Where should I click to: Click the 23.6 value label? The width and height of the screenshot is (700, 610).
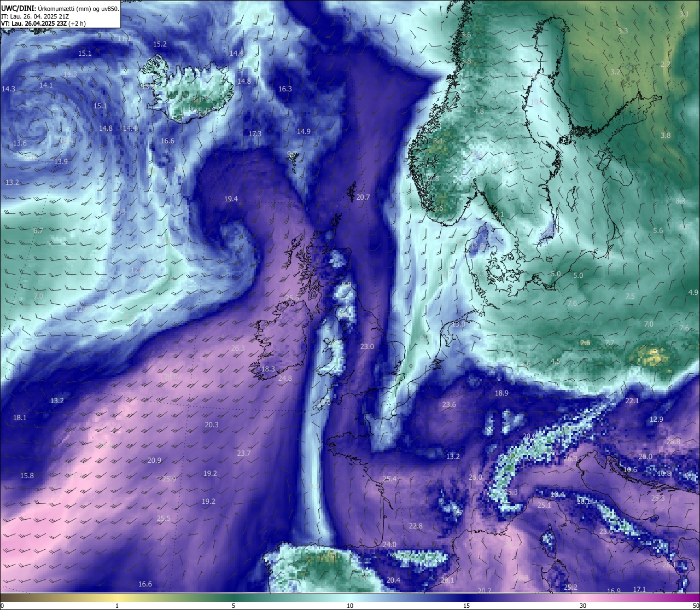[449, 404]
